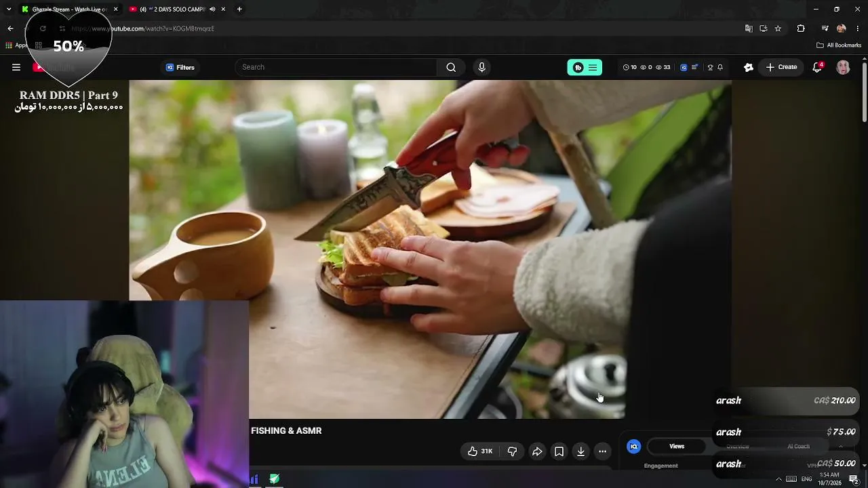This screenshot has height=488, width=868.
Task: Open the taskbar clock and date
Action: coord(829,479)
